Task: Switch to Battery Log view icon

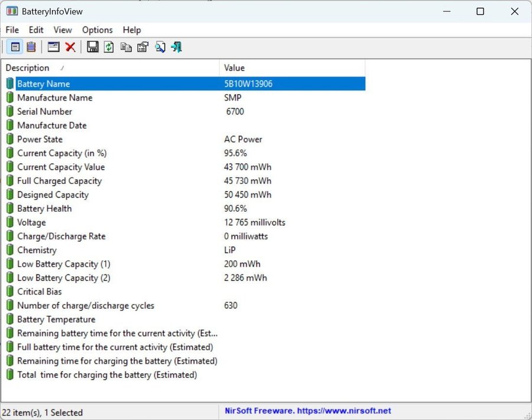Action: [31, 47]
